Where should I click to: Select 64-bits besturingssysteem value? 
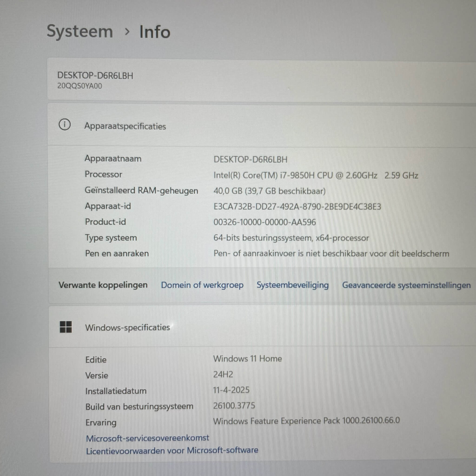[x=291, y=238]
